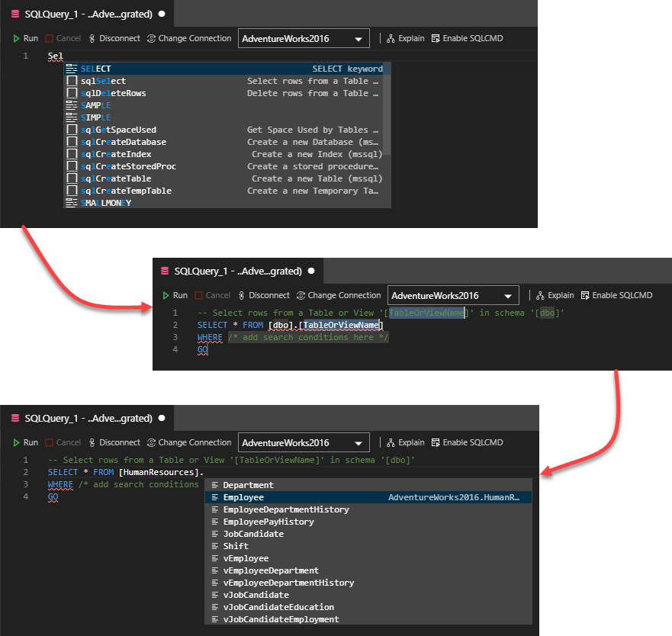This screenshot has width=672, height=636.
Task: Click SELECT keyword in bottom editor
Action: coord(63,472)
